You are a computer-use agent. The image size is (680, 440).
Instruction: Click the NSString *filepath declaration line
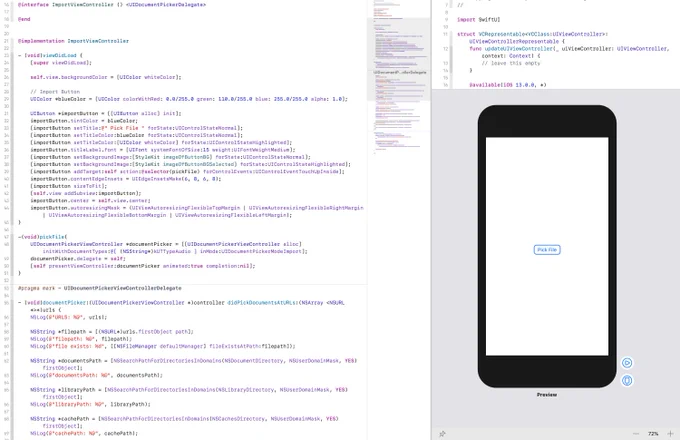(112, 332)
